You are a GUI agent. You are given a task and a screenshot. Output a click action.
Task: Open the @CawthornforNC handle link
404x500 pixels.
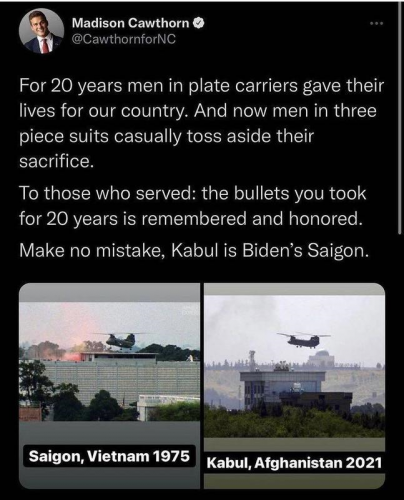coord(124,39)
